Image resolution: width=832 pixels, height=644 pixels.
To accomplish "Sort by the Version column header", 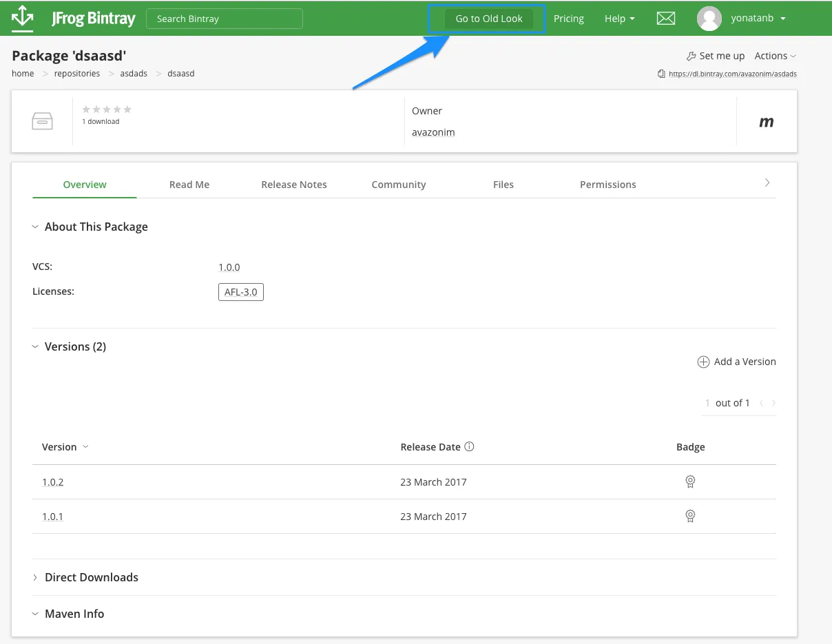I will [65, 446].
